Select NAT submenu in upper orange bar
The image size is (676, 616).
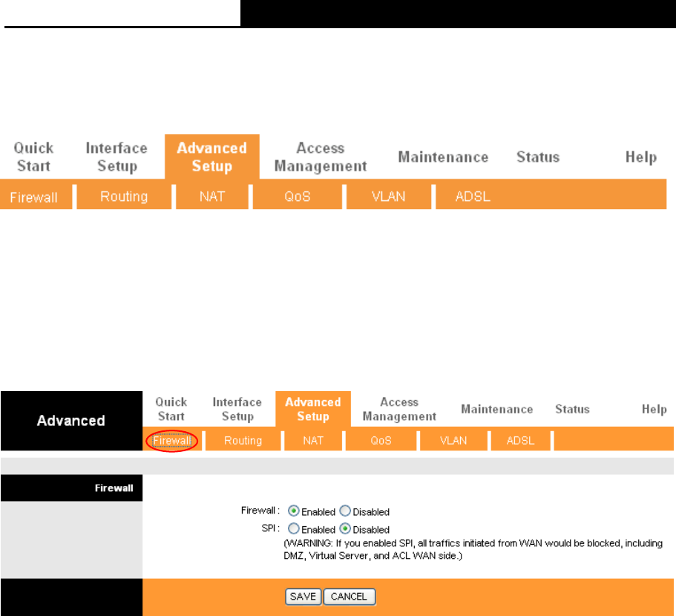[212, 197]
